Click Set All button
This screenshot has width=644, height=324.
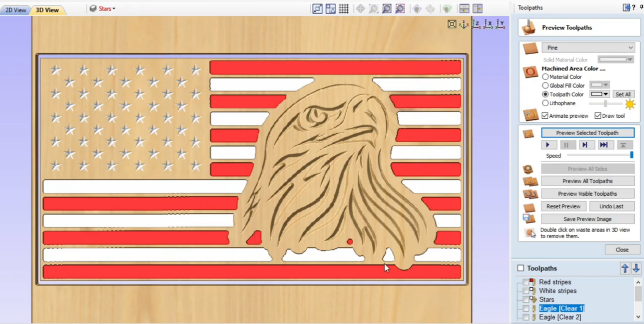point(623,94)
